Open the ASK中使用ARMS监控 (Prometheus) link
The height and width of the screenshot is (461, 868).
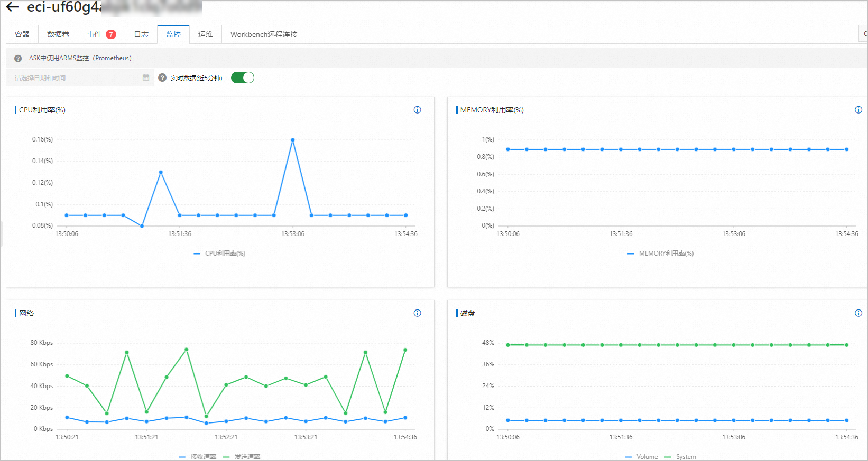[80, 58]
